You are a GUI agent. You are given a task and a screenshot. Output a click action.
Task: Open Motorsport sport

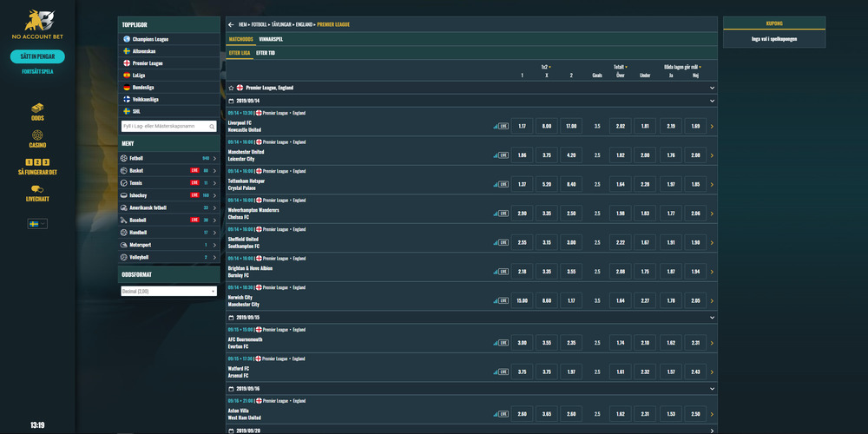[169, 245]
